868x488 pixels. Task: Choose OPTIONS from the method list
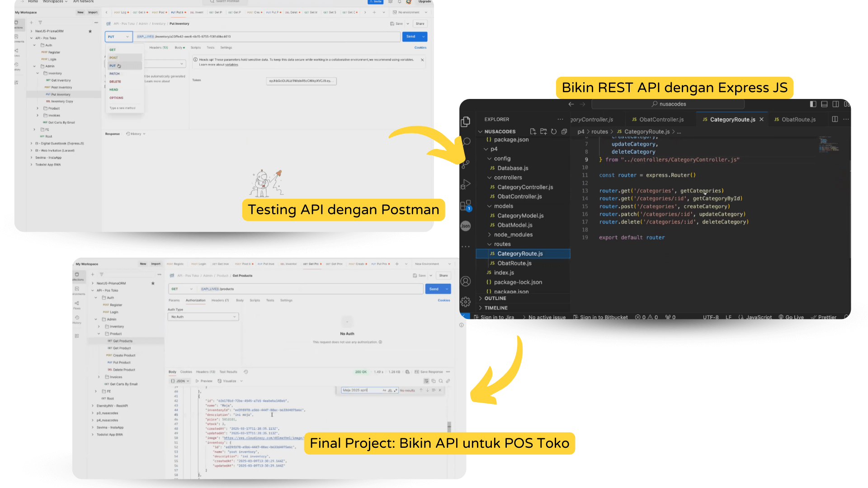pyautogui.click(x=116, y=98)
